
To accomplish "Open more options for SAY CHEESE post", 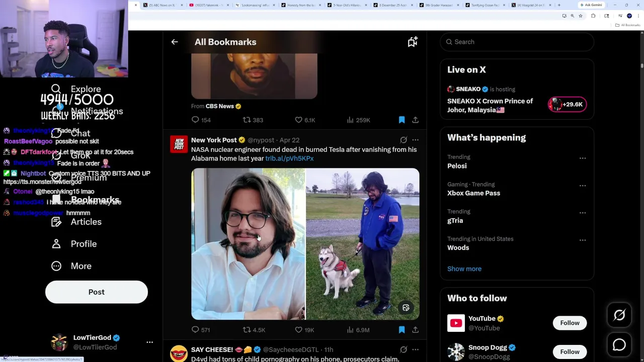I will tap(415, 350).
